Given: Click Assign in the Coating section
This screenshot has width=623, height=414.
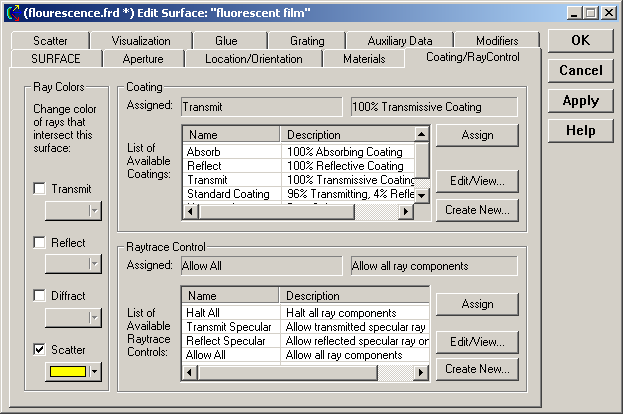Looking at the screenshot, I should (x=477, y=135).
